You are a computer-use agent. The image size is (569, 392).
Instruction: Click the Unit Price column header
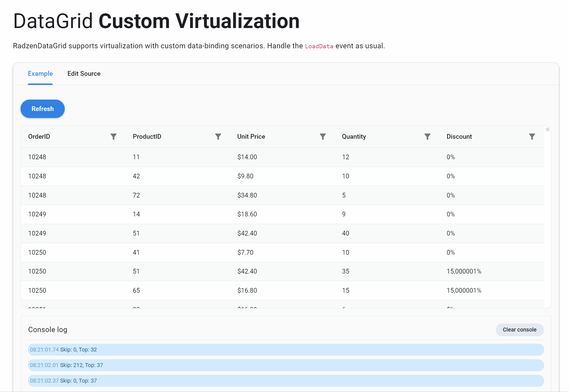[x=251, y=136]
